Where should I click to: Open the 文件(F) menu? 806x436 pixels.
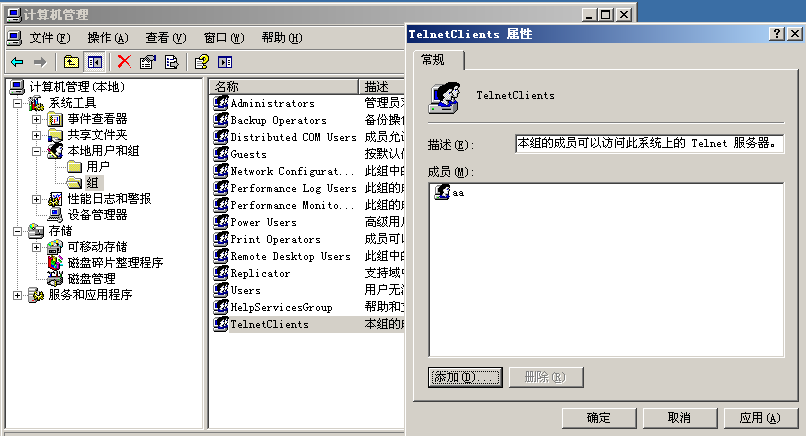click(x=49, y=38)
